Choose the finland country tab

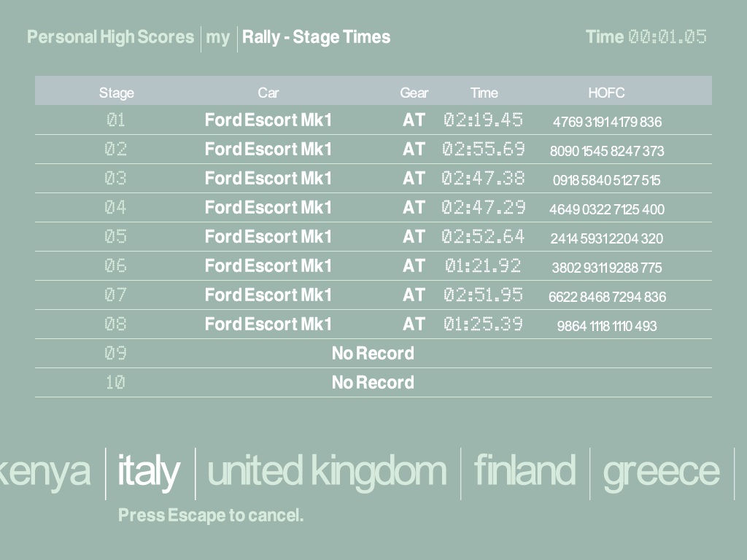[x=525, y=471]
